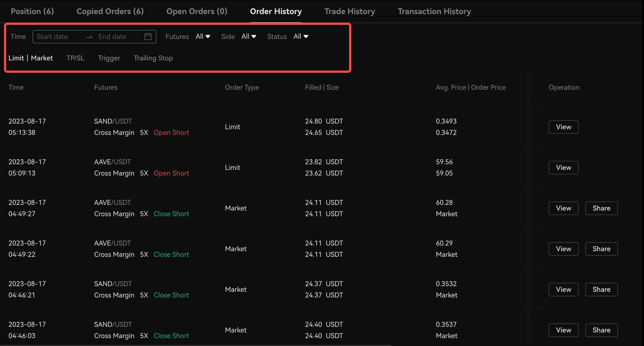Screen dimensions: 644x346
Task: Select Copied Orders (6) tab
Action: pos(110,11)
